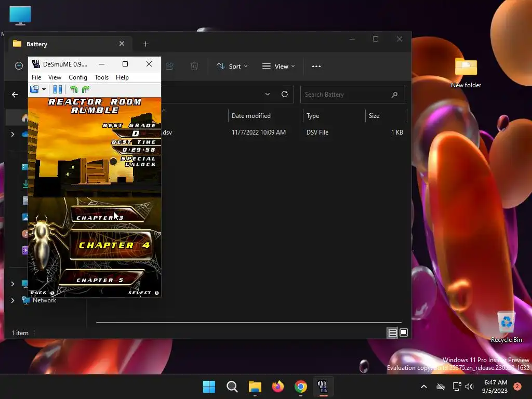Open DeSmuME Tools menu
Viewport: 532px width, 399px height.
click(x=101, y=77)
